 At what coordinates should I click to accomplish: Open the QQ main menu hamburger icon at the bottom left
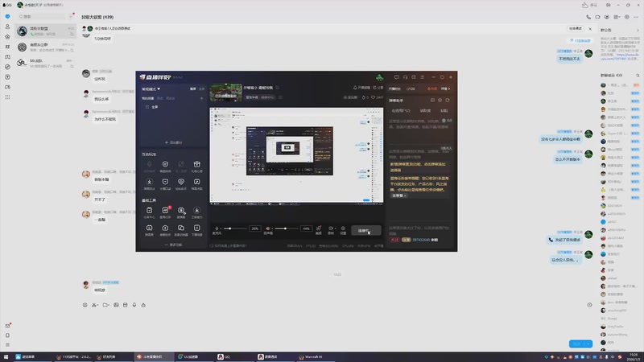point(7,345)
